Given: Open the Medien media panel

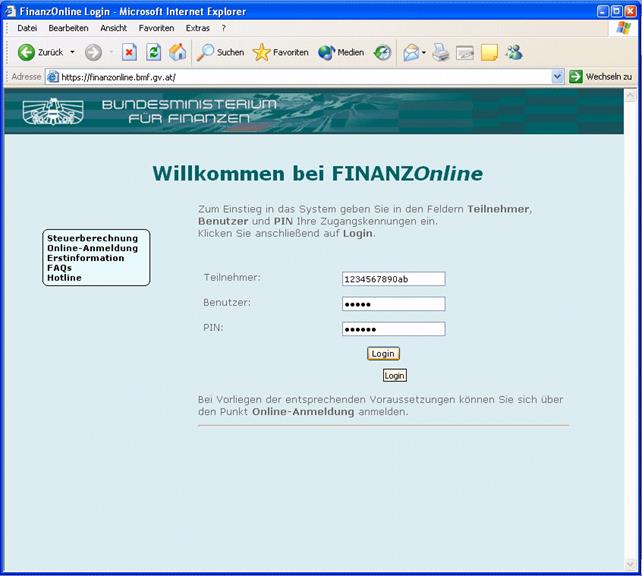Looking at the screenshot, I should point(341,52).
